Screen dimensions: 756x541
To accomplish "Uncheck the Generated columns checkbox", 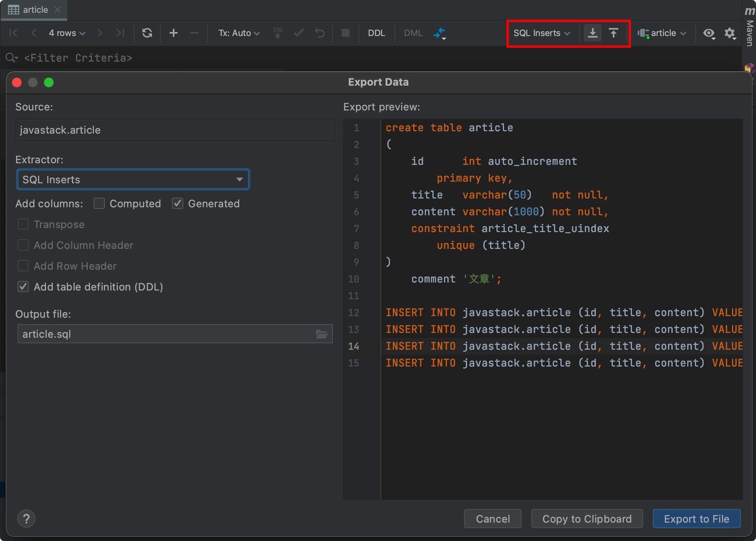I will [x=178, y=204].
